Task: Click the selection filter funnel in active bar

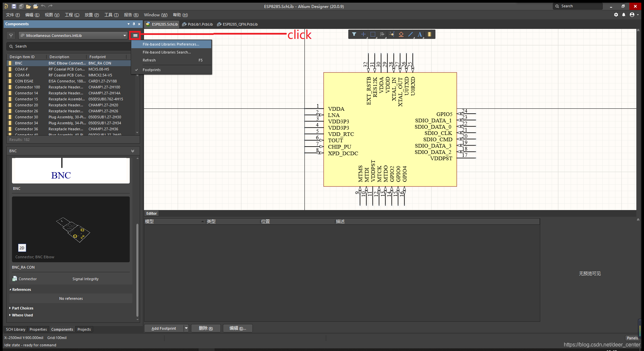Action: 354,34
